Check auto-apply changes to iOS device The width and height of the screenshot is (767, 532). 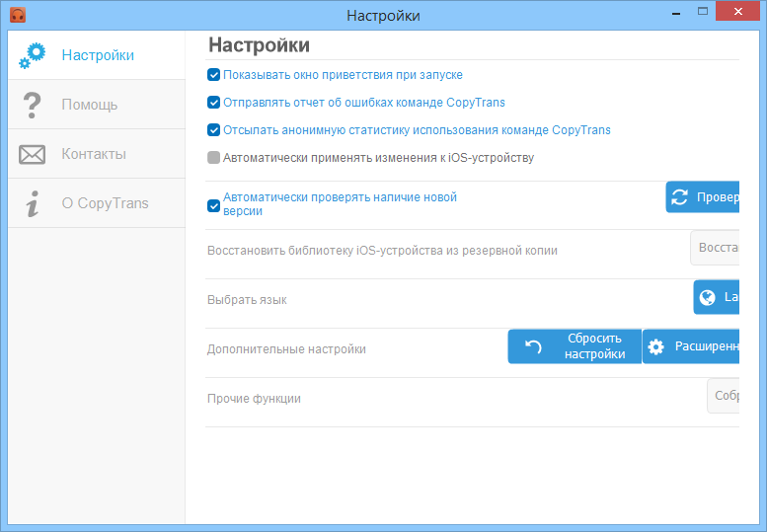point(214,157)
